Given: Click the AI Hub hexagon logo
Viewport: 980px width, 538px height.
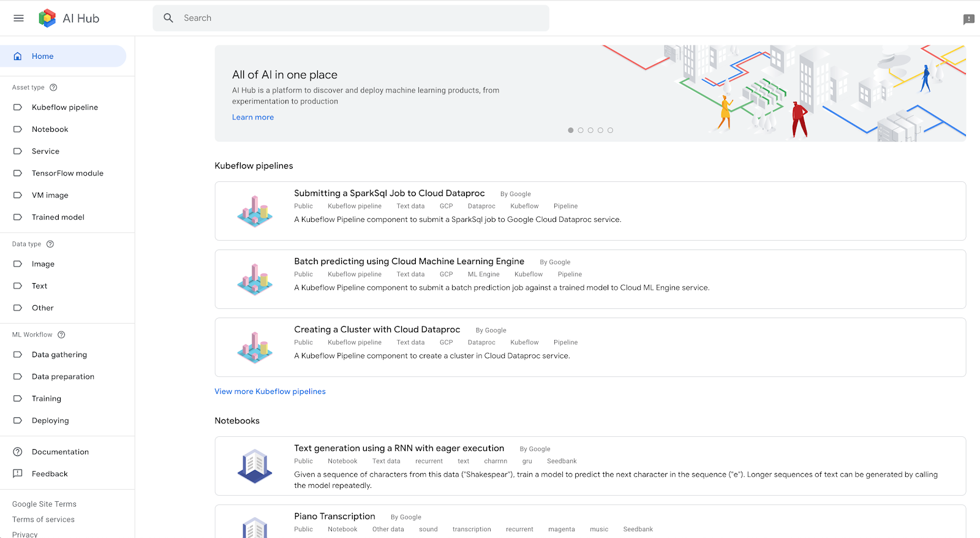Looking at the screenshot, I should (47, 18).
